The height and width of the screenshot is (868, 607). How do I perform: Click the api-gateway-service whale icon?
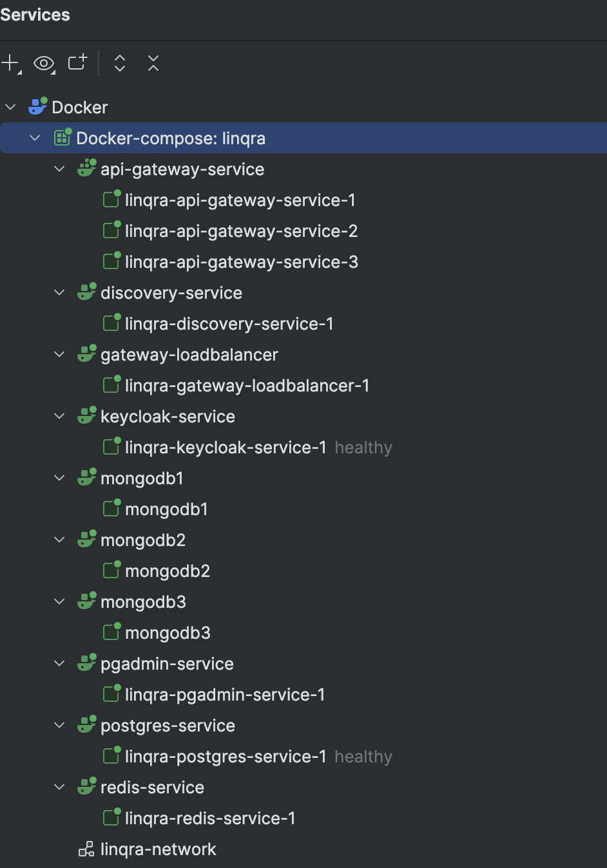tap(87, 168)
